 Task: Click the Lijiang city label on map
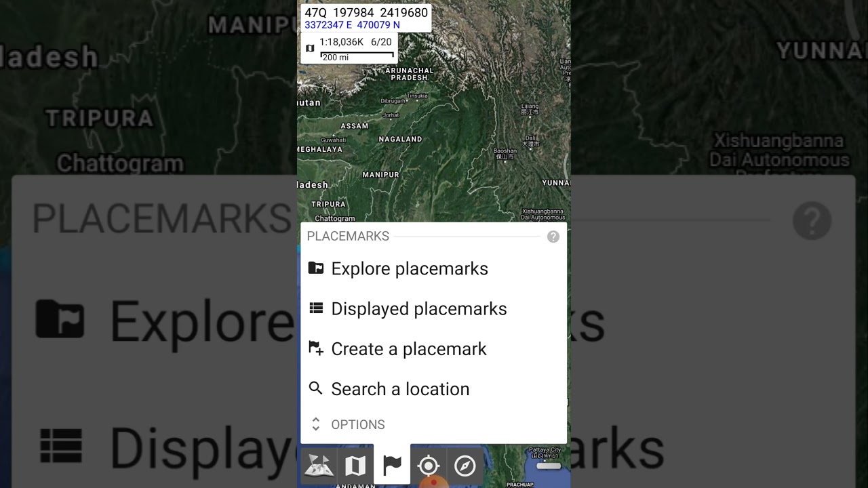point(530,109)
